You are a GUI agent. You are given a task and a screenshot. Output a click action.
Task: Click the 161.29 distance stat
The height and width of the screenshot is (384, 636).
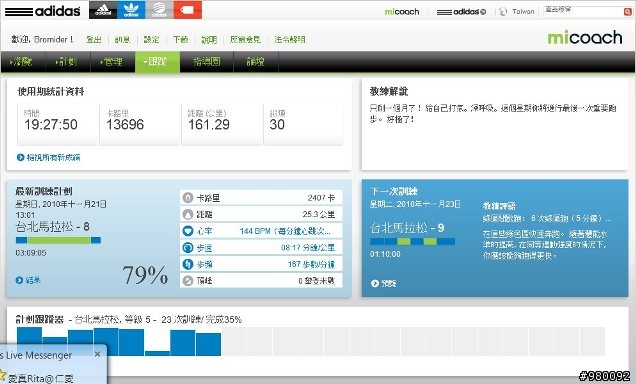[209, 124]
